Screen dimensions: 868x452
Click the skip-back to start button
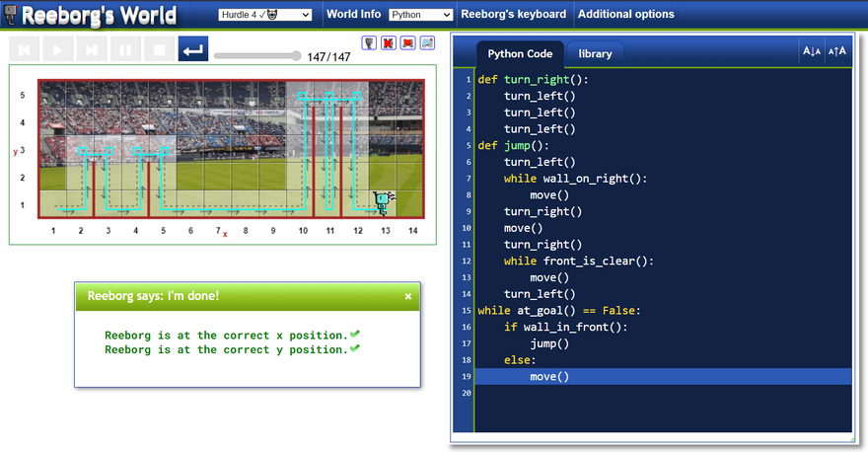point(25,49)
